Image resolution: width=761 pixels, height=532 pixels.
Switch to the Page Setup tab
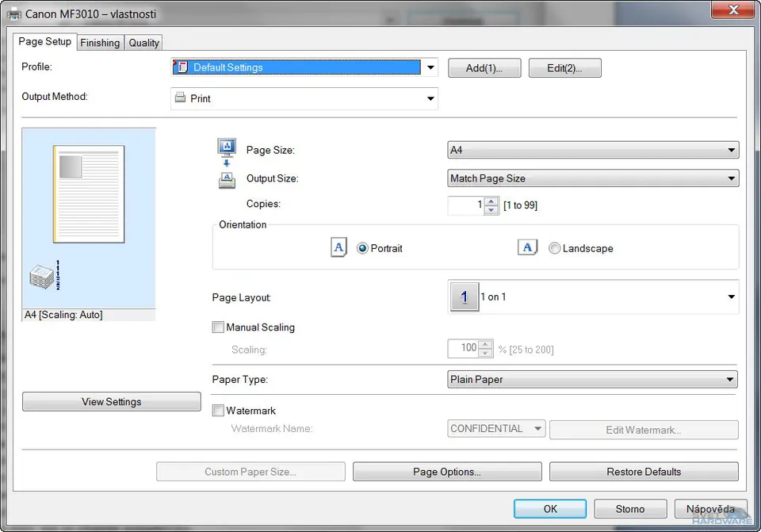[44, 41]
